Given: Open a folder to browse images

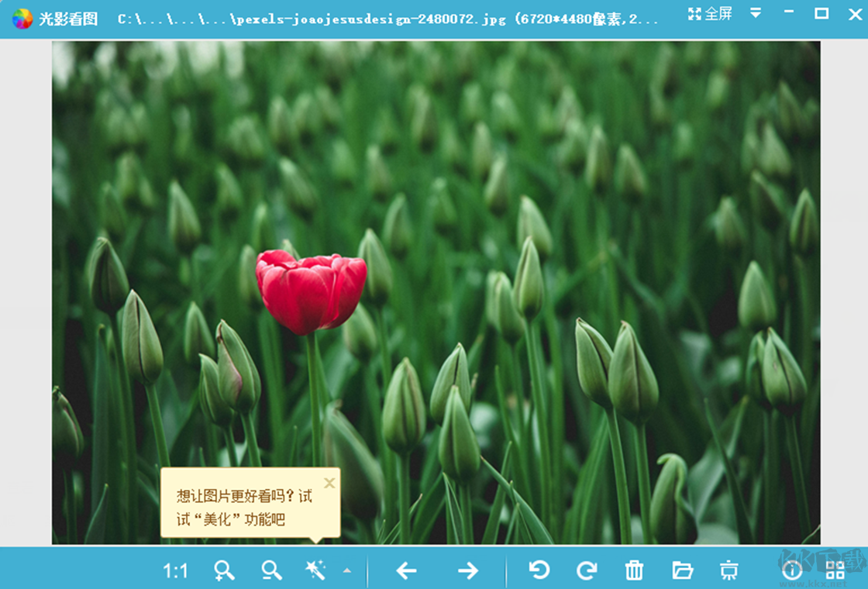Looking at the screenshot, I should (x=682, y=570).
